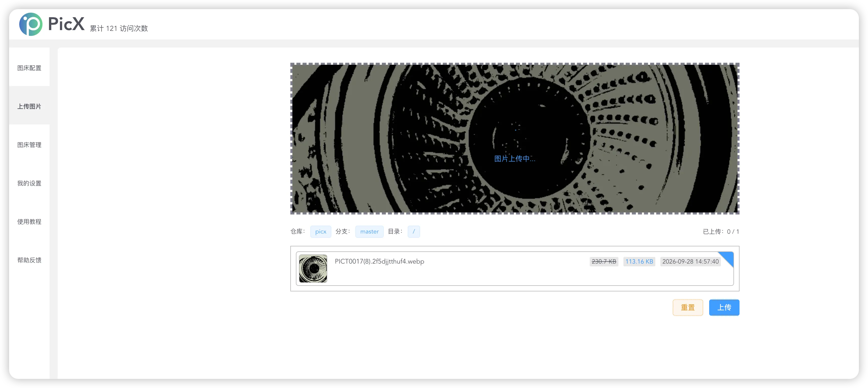The image size is (868, 388).
Task: Click the 重置 button
Action: tap(688, 307)
